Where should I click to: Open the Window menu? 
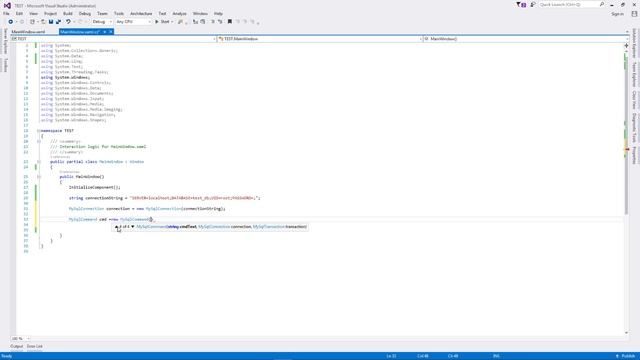(200, 13)
